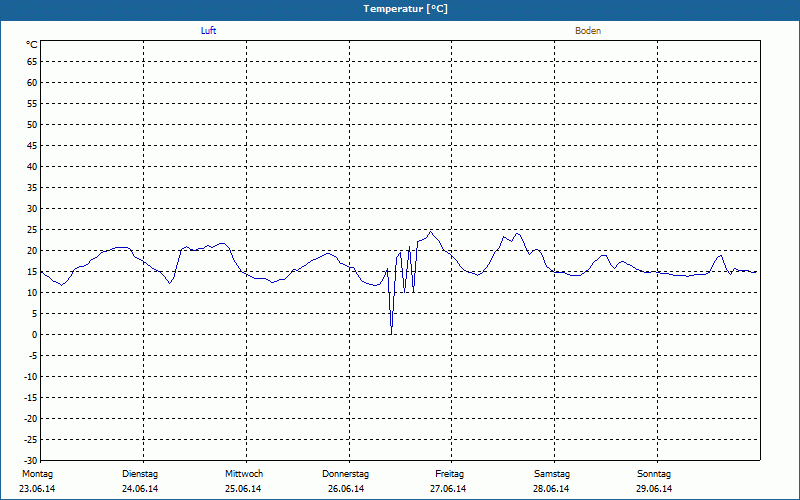The width and height of the screenshot is (800, 500).
Task: Click the date 29.06.14
Action: [654, 489]
